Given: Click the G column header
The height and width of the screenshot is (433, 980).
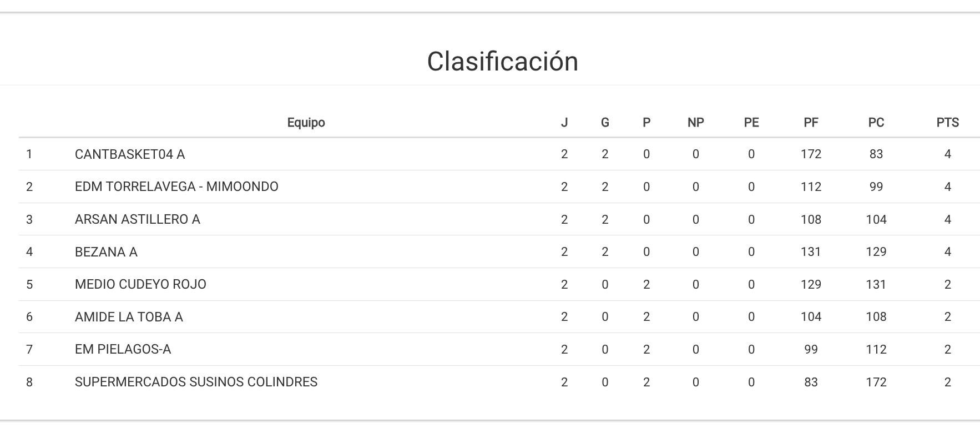Looking at the screenshot, I should click(x=605, y=123).
